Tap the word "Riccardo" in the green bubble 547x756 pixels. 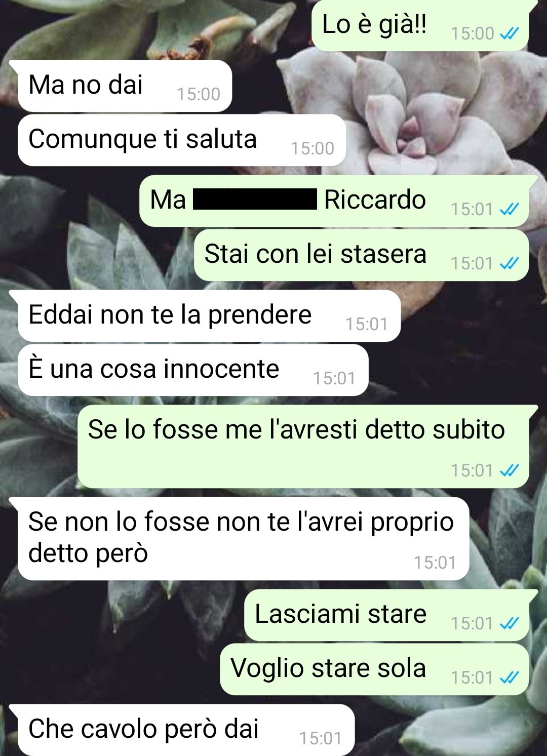(375, 200)
